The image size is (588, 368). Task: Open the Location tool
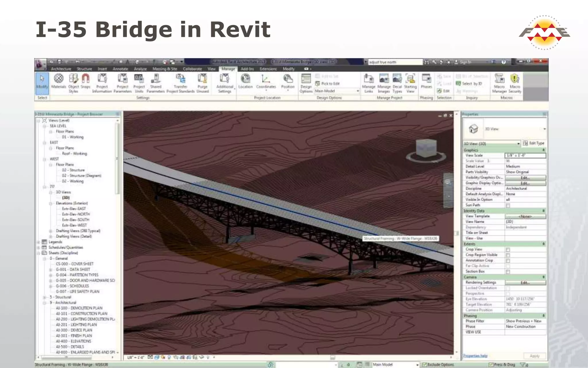(x=245, y=81)
